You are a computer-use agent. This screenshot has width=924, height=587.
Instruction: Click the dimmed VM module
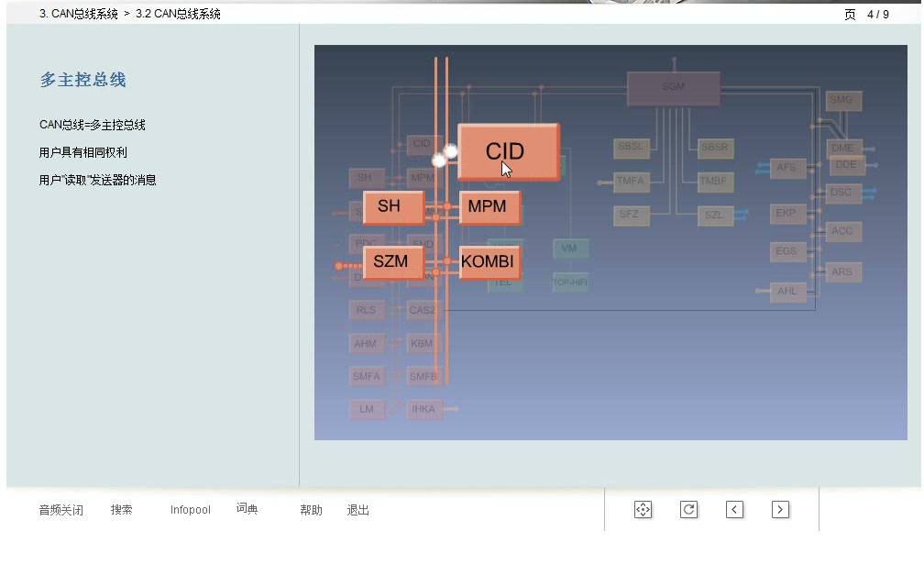[570, 249]
